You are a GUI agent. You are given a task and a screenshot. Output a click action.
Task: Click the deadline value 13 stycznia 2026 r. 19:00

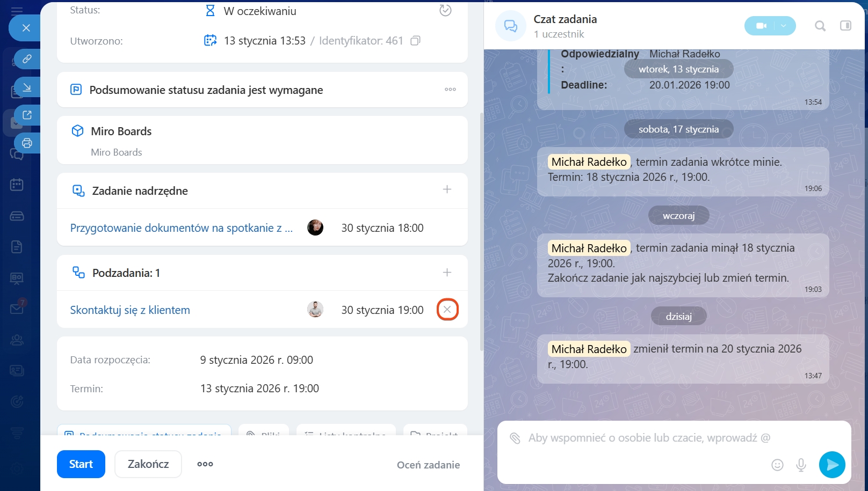tap(259, 389)
